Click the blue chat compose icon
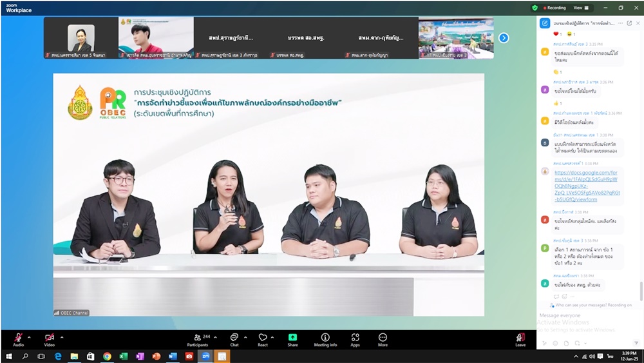 (x=545, y=23)
